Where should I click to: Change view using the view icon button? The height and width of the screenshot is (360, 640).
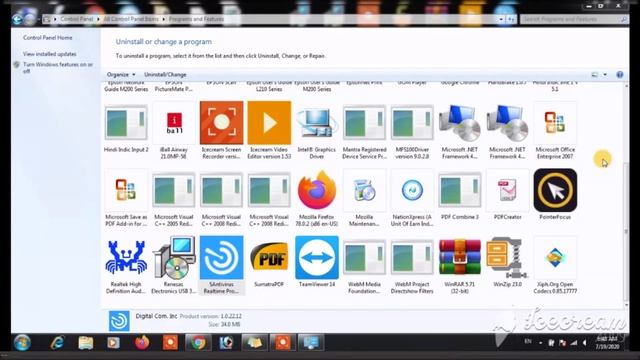(595, 75)
